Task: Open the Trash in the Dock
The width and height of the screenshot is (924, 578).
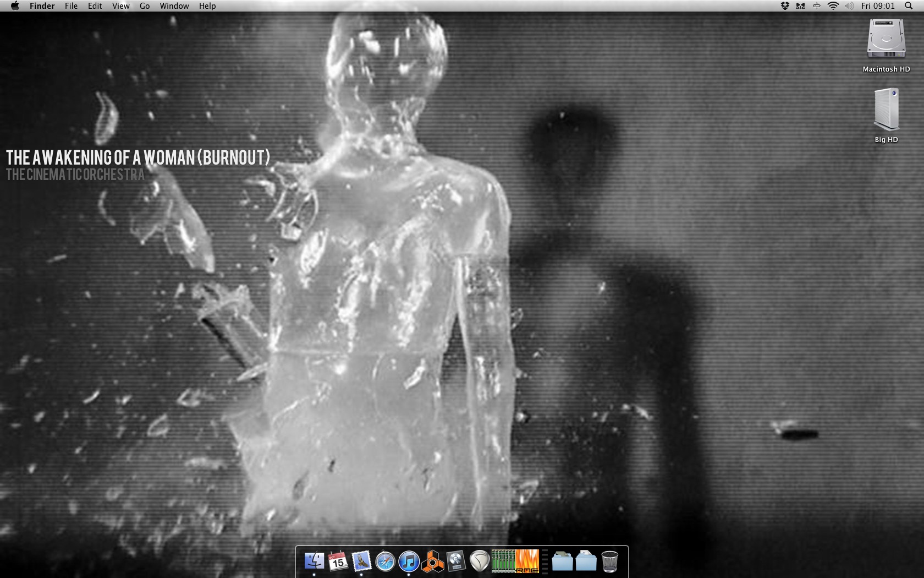Action: click(x=609, y=561)
